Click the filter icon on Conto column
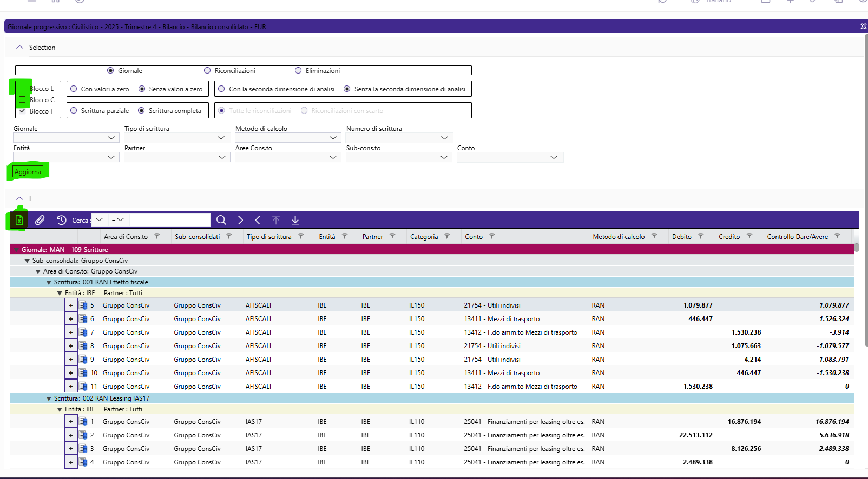The image size is (868, 479). pyautogui.click(x=492, y=236)
